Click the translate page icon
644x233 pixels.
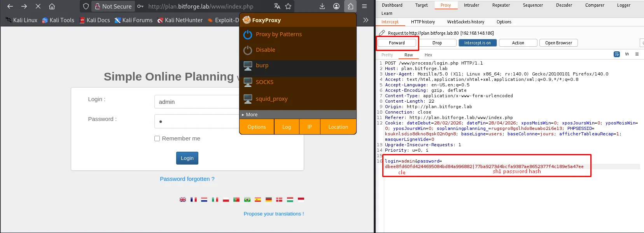coord(277,6)
